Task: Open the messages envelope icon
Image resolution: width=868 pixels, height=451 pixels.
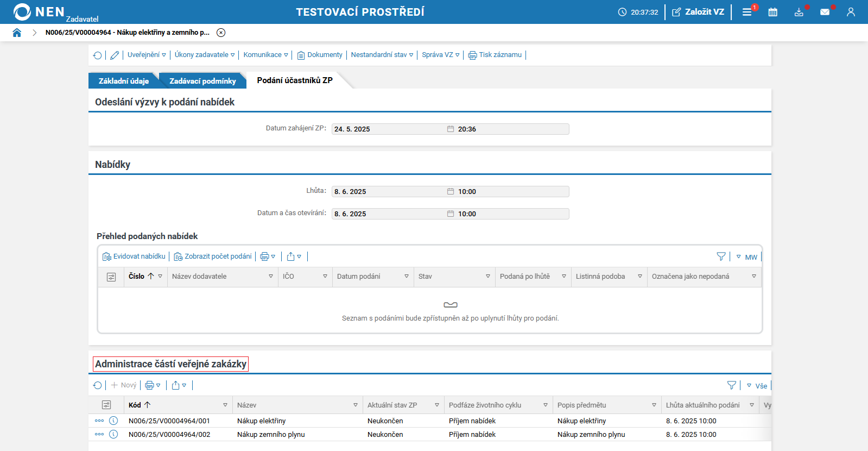Action: click(x=825, y=12)
